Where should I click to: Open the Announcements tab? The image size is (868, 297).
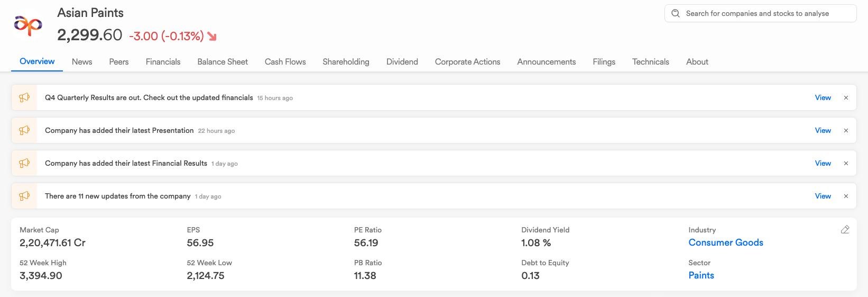coord(547,62)
